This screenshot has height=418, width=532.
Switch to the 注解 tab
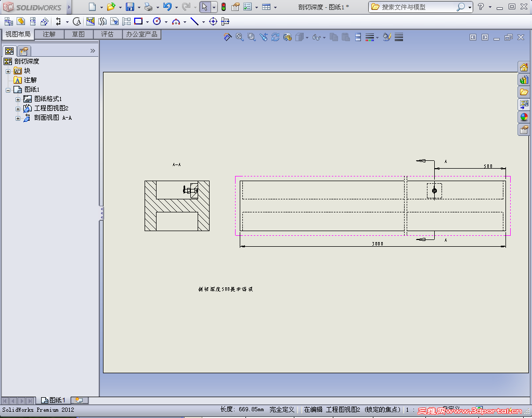49,34
